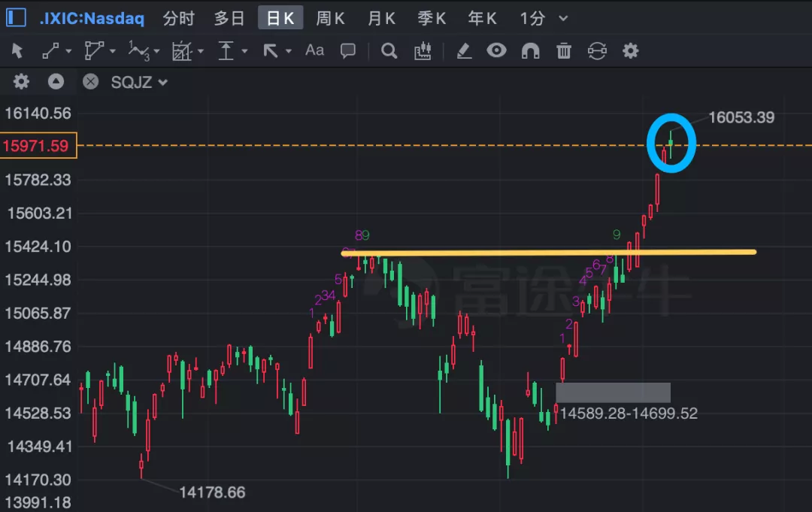Screen dimensions: 812x512
Task: Select the wave pattern 1-3 tool
Action: [139, 50]
